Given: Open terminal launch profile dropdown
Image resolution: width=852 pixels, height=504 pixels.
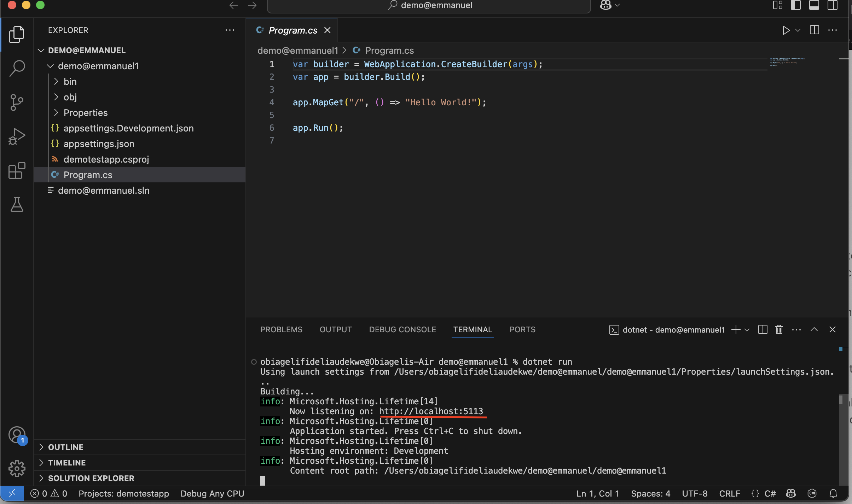Looking at the screenshot, I should [747, 330].
